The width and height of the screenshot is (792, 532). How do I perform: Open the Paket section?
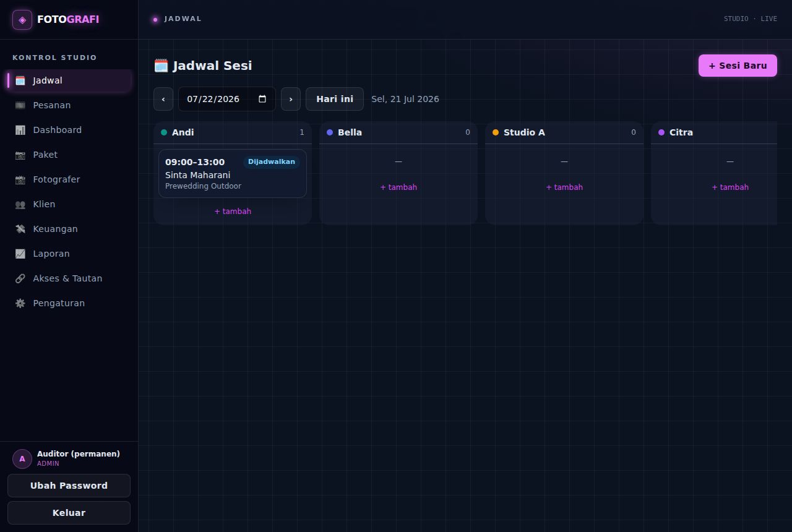[x=69, y=155]
